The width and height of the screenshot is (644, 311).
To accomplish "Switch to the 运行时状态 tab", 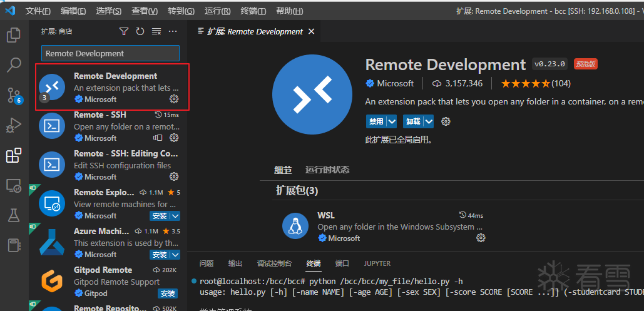I will click(327, 169).
